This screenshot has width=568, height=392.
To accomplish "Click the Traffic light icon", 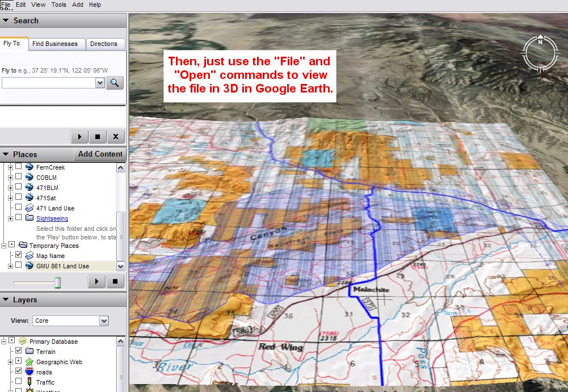I will click(30, 382).
